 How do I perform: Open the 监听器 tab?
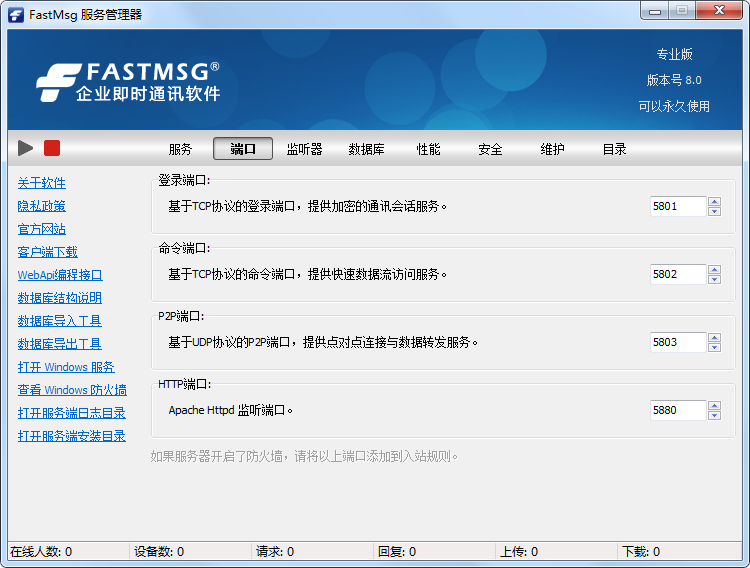coord(304,149)
